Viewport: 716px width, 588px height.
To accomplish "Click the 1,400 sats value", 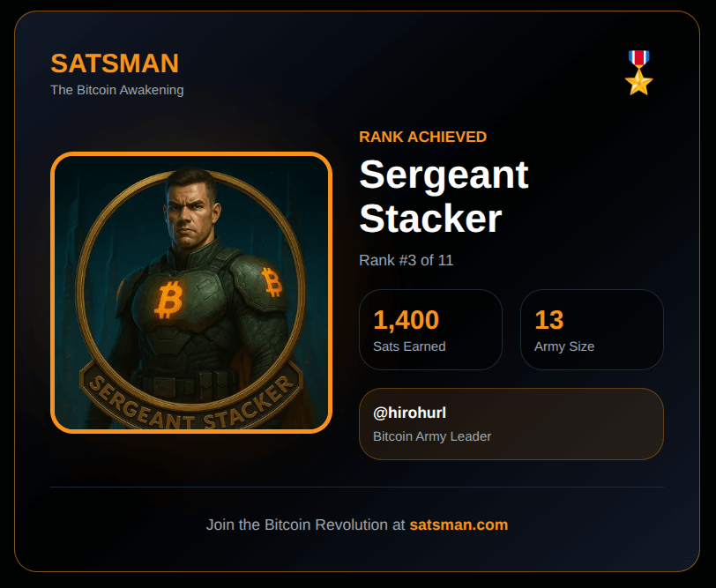I will (406, 319).
